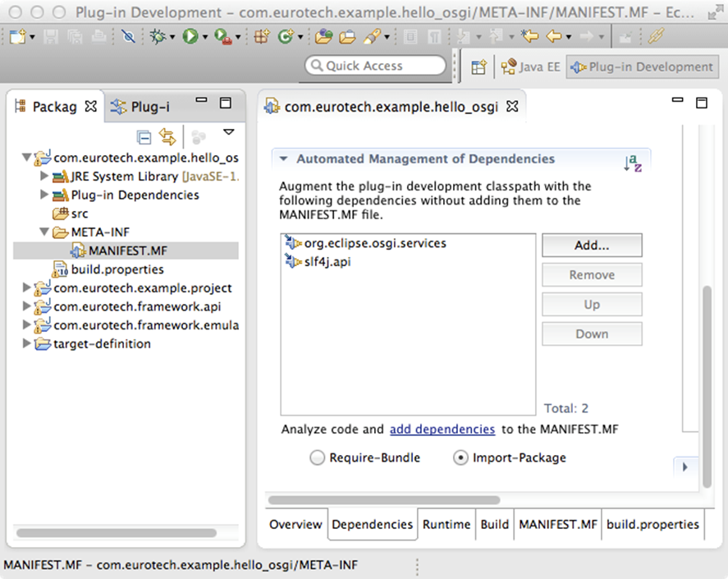Click the Remove button

click(x=592, y=275)
